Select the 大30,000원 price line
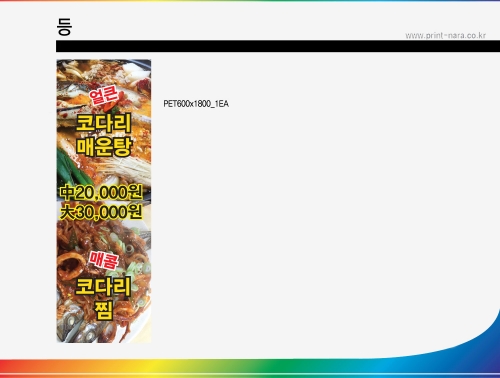This screenshot has width=500, height=378. 101,212
